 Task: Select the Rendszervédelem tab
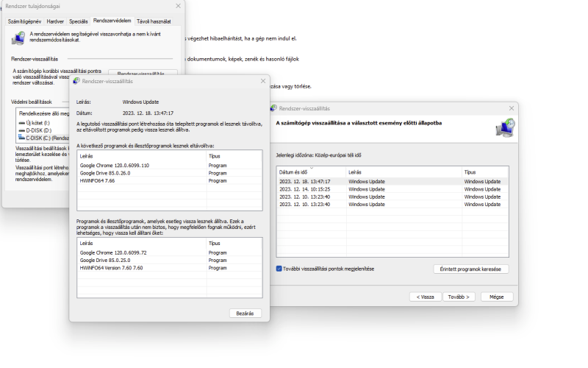(x=112, y=21)
